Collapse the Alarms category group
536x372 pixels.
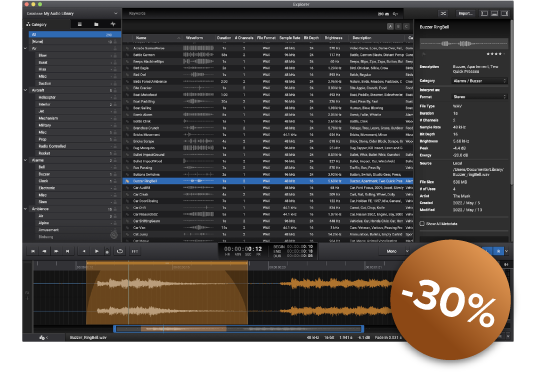click(26, 160)
